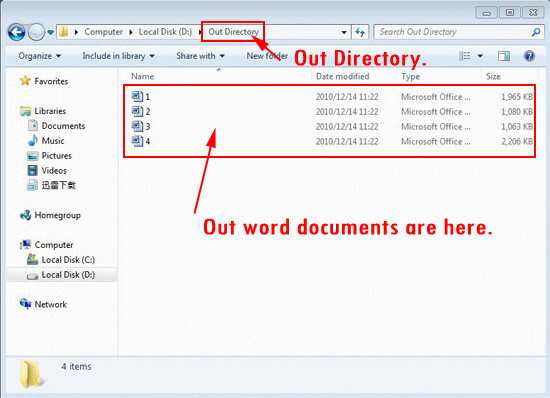550x398 pixels.
Task: Click the Pictures library icon
Action: tap(33, 155)
